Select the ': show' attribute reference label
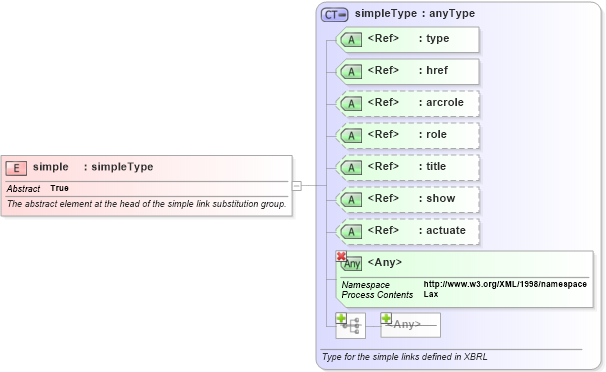Viewport: 606px width, 372px height. [x=437, y=199]
